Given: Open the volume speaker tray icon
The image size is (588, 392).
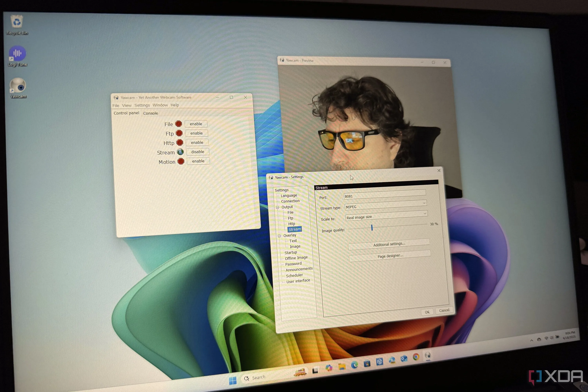Looking at the screenshot, I should click(552, 338).
